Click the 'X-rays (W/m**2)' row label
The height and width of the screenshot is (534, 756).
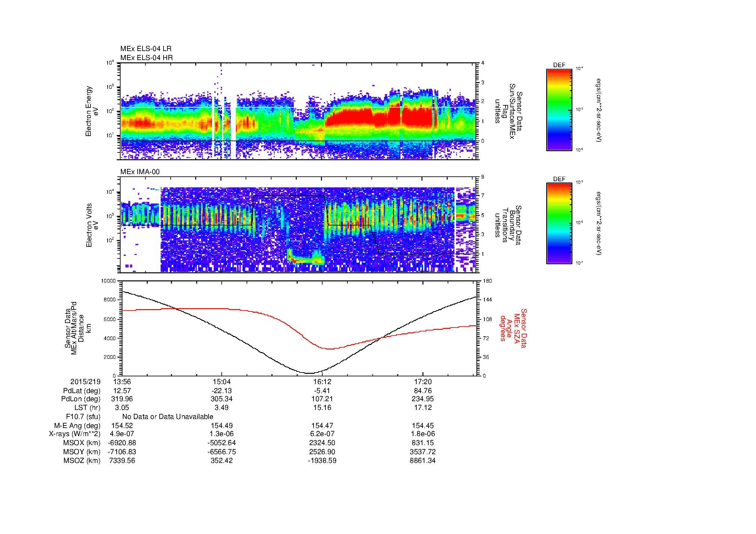[74, 434]
